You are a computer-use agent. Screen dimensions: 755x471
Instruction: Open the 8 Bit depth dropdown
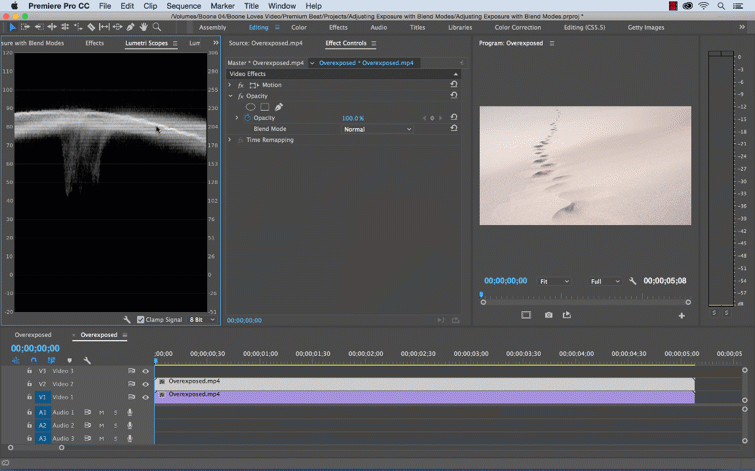coord(202,319)
